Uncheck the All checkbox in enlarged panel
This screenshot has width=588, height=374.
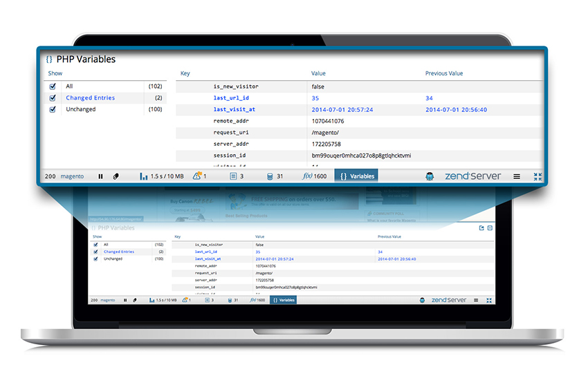click(53, 86)
